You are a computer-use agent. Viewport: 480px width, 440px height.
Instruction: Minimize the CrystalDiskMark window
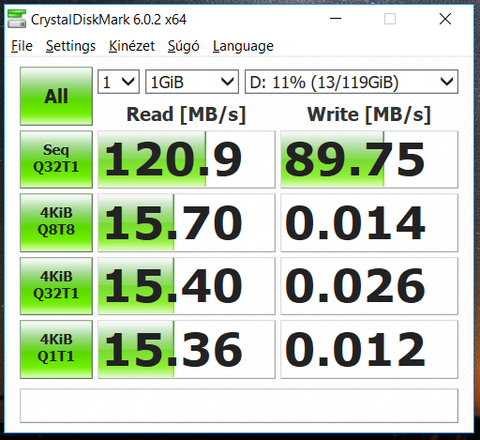pyautogui.click(x=335, y=19)
